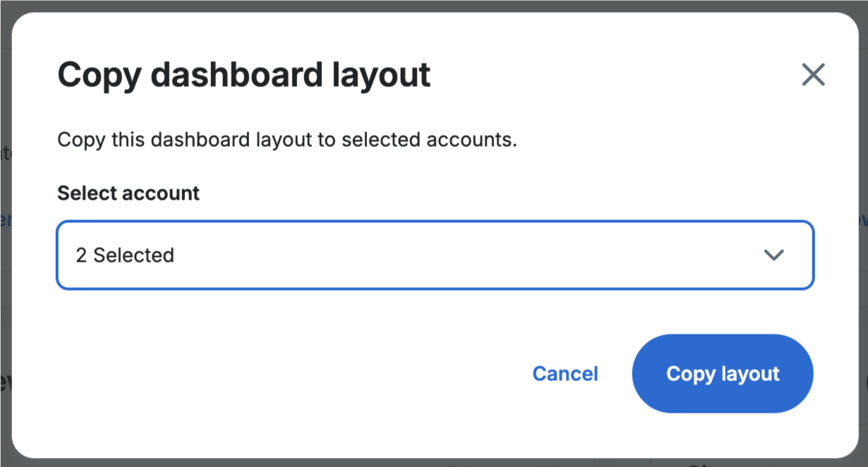Click the Cancel link

coord(565,373)
